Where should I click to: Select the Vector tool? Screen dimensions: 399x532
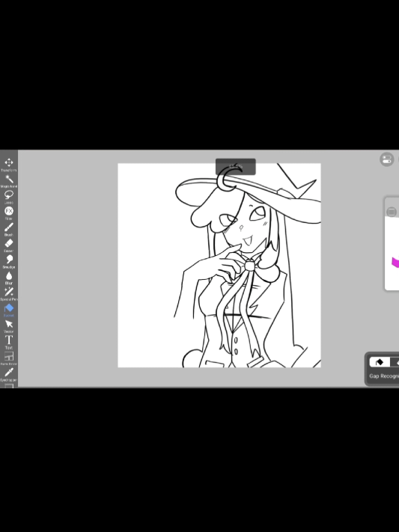point(9,325)
